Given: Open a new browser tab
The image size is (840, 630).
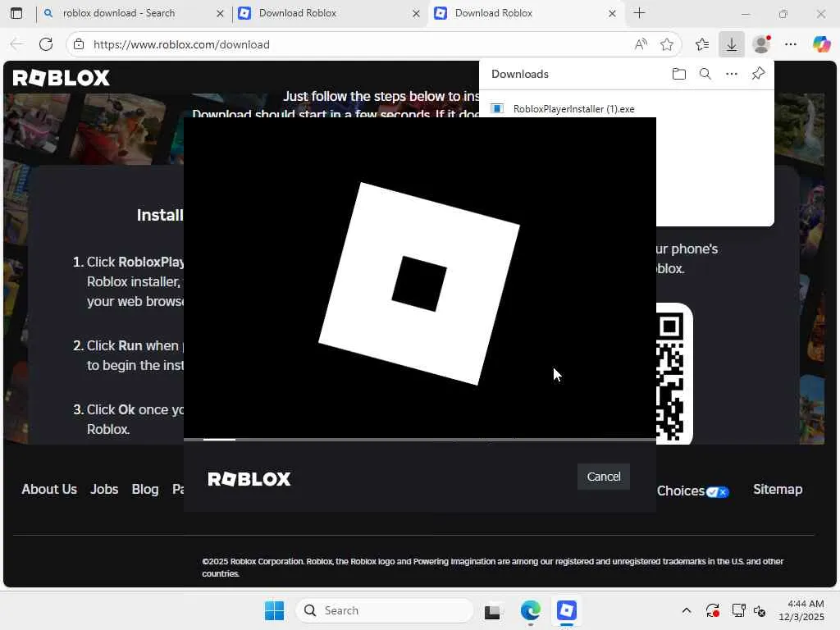Looking at the screenshot, I should (x=639, y=13).
